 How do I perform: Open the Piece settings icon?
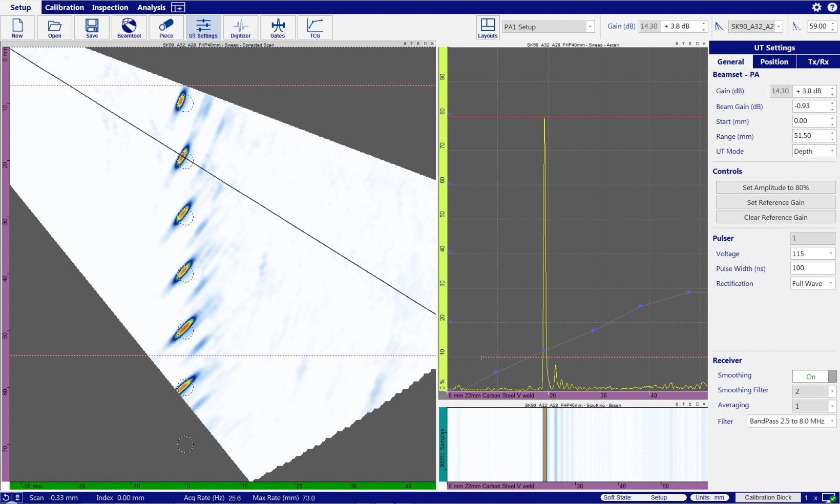(x=166, y=28)
